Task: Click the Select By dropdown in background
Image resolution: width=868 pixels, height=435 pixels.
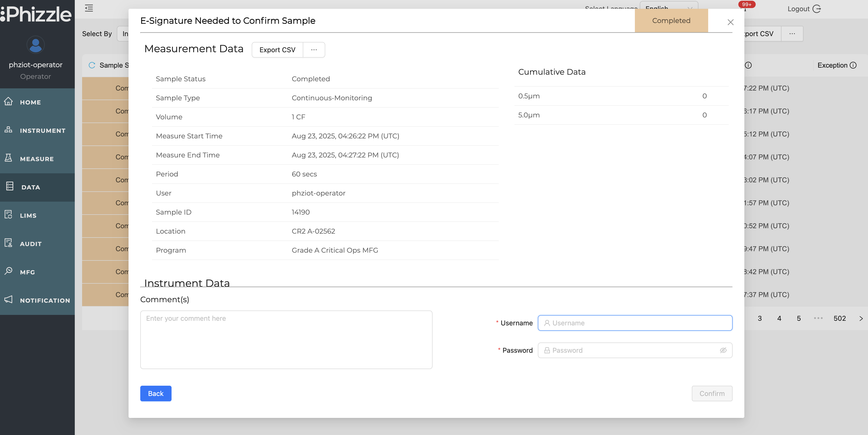Action: click(x=123, y=34)
